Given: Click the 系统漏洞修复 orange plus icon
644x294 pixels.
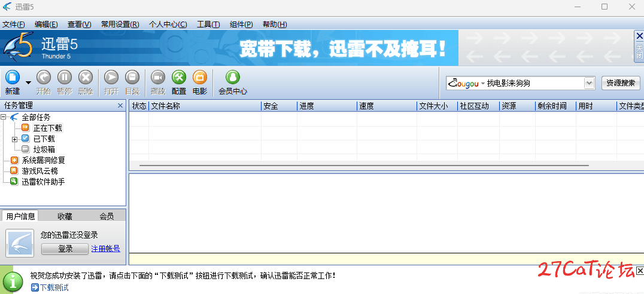Looking at the screenshot, I should click(x=14, y=160).
